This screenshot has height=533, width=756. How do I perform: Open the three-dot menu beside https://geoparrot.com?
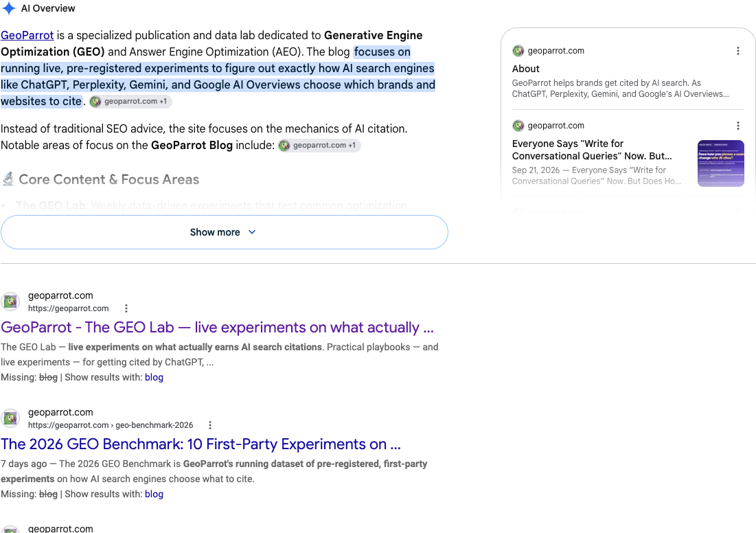pyautogui.click(x=126, y=308)
